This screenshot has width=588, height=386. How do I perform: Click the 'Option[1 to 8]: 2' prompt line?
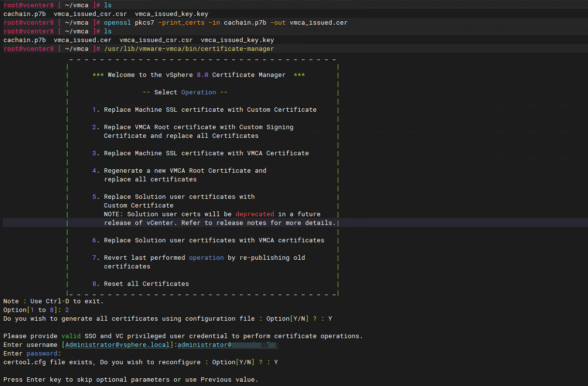coord(36,310)
